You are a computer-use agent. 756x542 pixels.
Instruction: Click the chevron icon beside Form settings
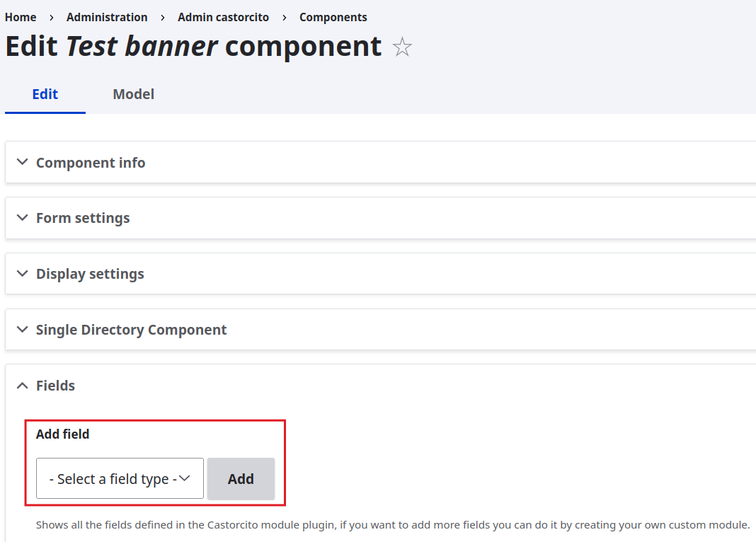click(x=23, y=217)
